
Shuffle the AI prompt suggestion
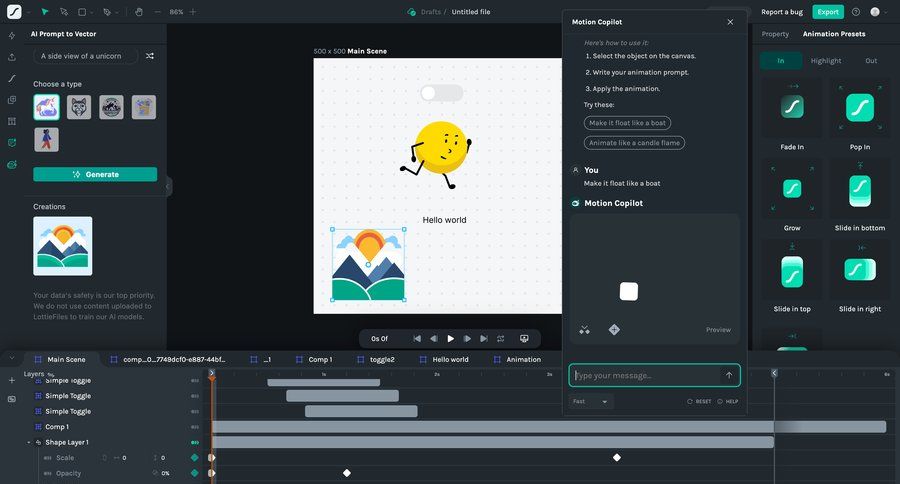150,56
